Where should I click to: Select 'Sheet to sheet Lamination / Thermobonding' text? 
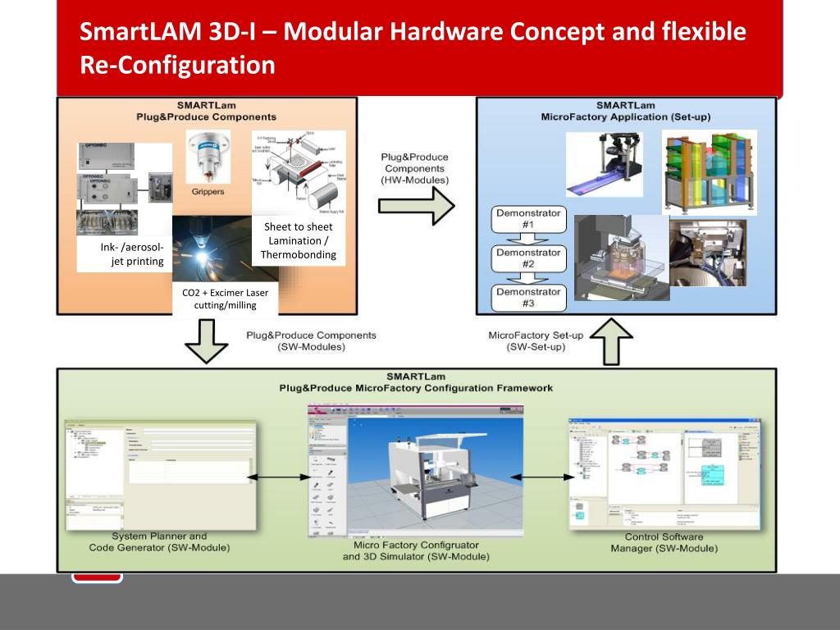point(299,241)
